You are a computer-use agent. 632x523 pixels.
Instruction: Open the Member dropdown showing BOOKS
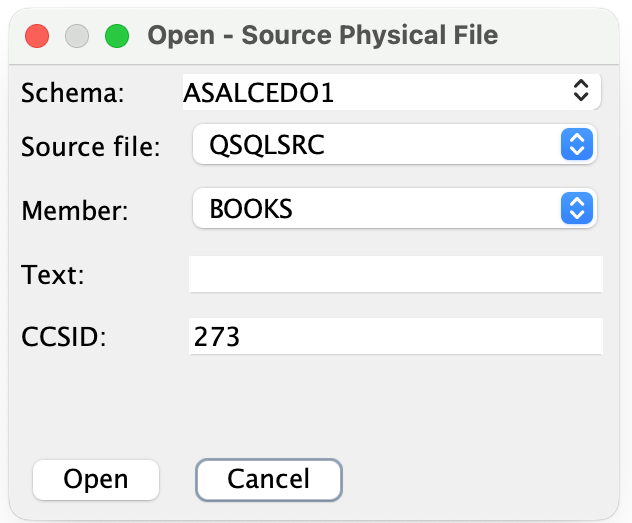pyautogui.click(x=380, y=208)
